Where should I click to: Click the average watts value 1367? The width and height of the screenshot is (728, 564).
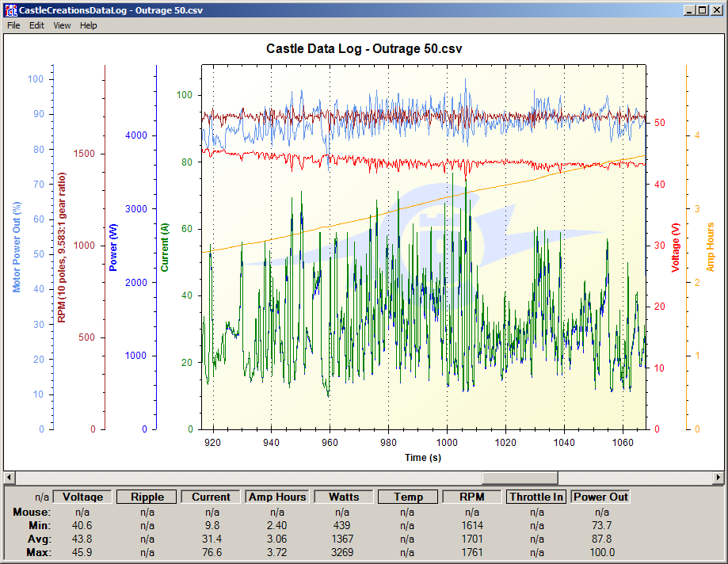pyautogui.click(x=342, y=539)
